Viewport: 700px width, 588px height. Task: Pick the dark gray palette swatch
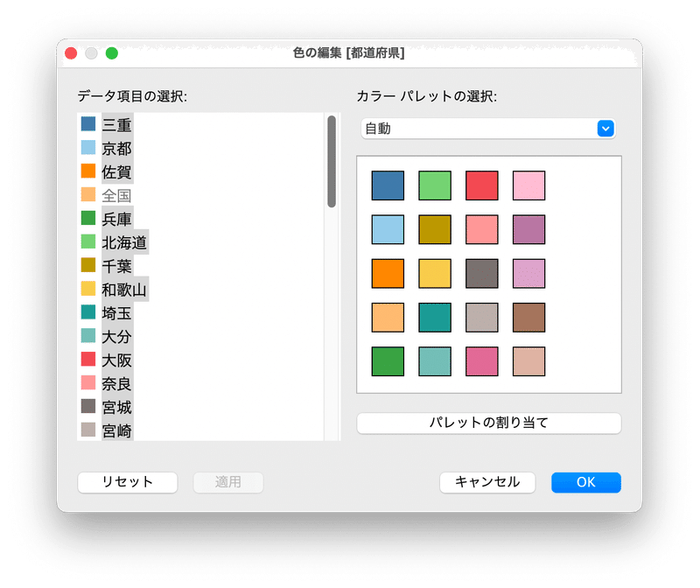pos(482,273)
